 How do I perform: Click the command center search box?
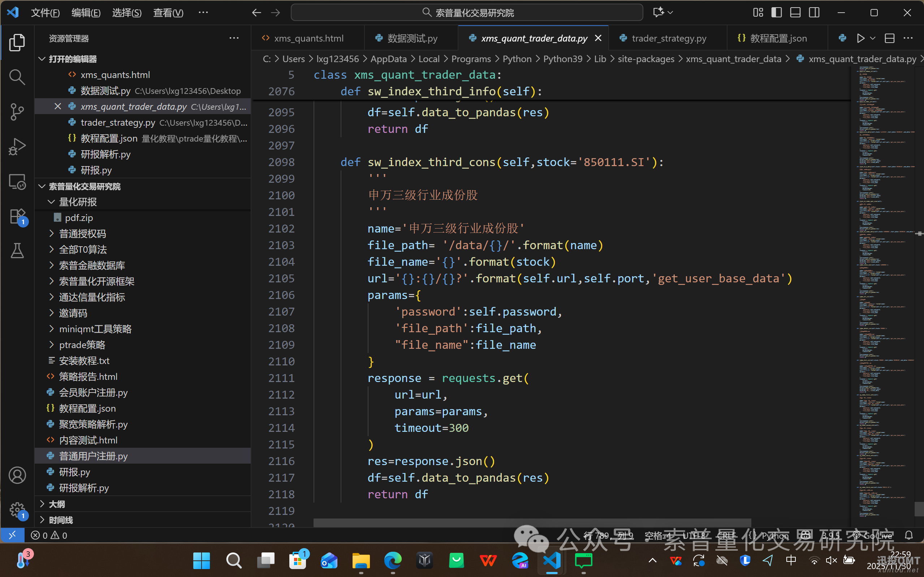467,13
